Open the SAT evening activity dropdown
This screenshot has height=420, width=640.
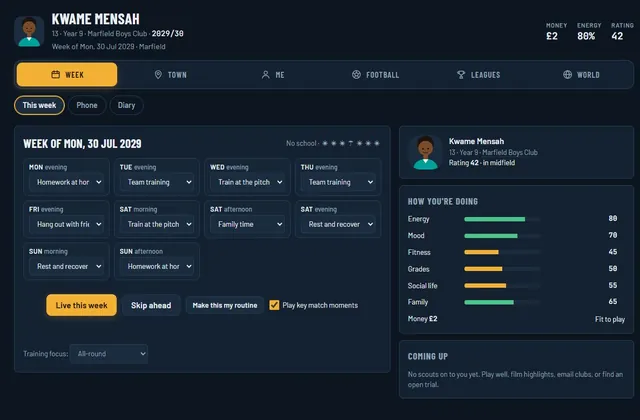coord(338,224)
